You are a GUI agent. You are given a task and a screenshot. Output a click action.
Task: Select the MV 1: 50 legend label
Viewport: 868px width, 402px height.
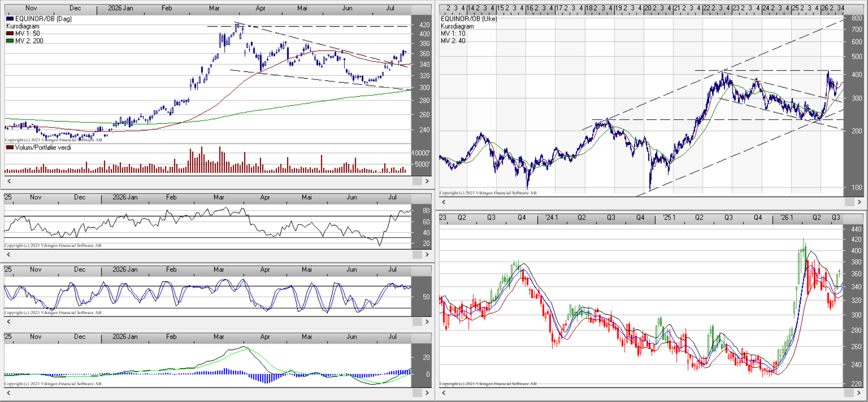28,33
